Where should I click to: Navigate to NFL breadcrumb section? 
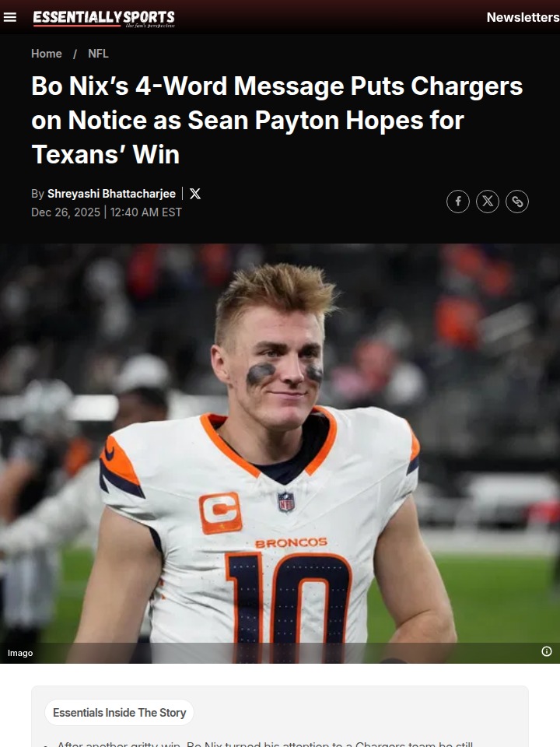coord(98,54)
